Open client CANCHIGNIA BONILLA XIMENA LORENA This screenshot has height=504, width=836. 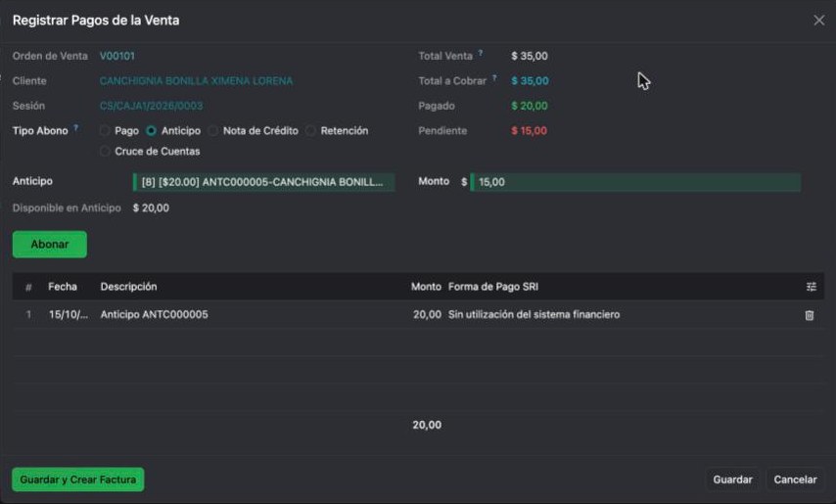196,81
